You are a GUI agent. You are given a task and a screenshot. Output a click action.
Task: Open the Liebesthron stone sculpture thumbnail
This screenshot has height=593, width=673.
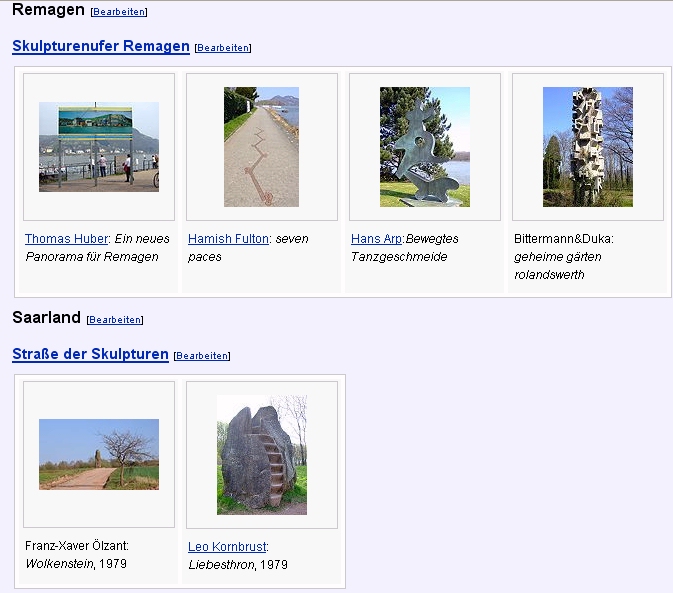coord(261,454)
